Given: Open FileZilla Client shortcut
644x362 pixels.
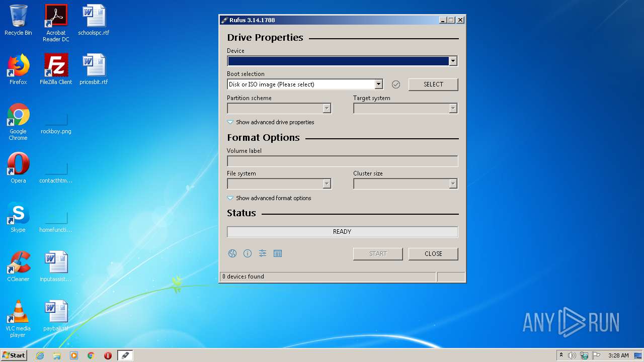Looking at the screenshot, I should click(x=56, y=69).
